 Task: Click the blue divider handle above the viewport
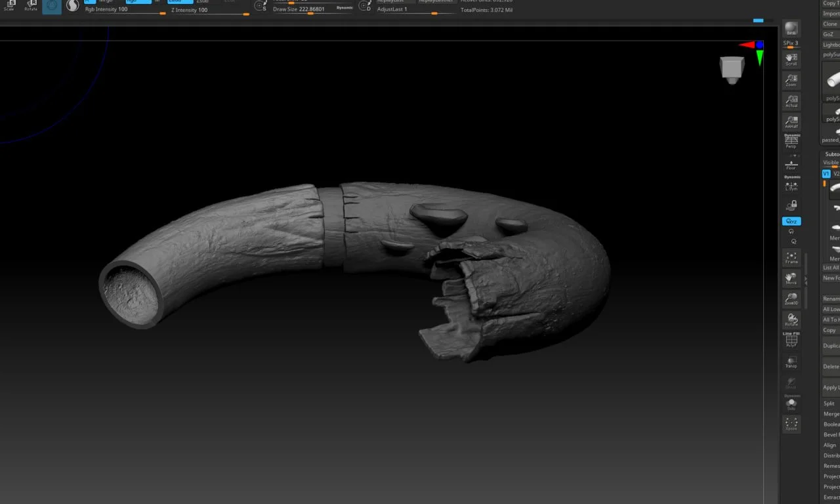pos(759,20)
